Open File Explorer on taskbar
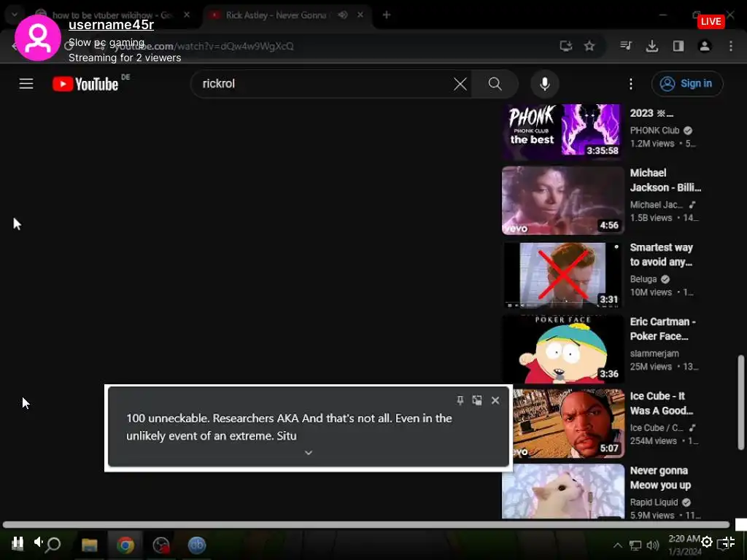The image size is (747, 560). 90,545
